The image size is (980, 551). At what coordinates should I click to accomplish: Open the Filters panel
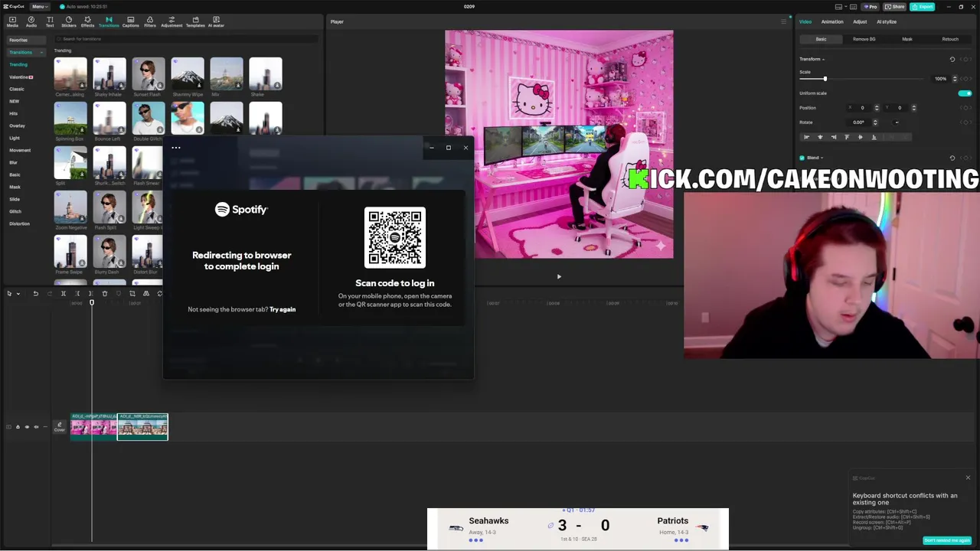click(x=150, y=21)
